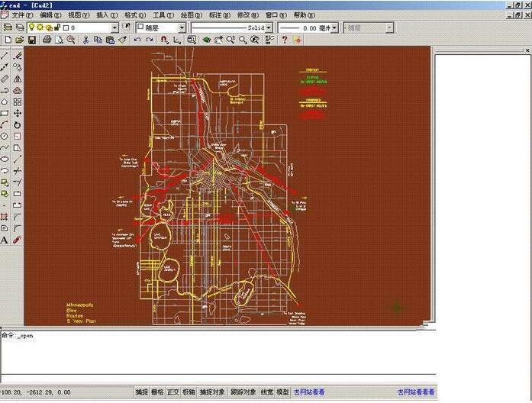Toggle layer freeze sun icon
The width and height of the screenshot is (532, 403).
(40, 27)
